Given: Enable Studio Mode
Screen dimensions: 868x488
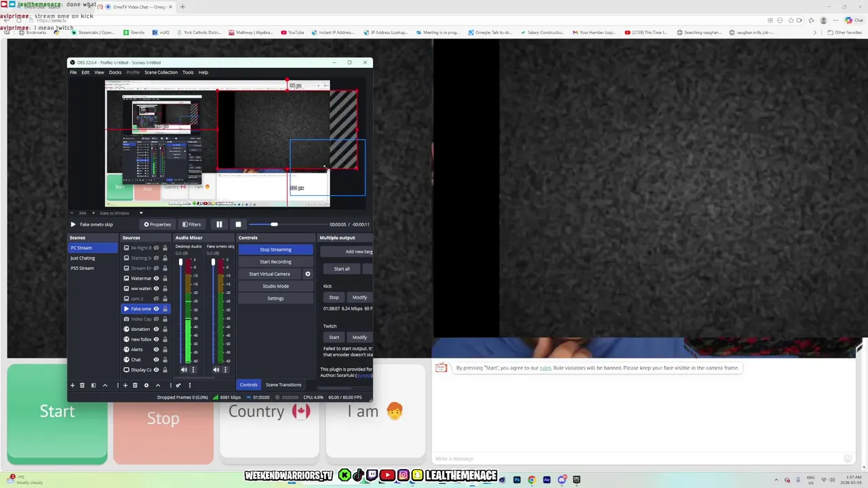Looking at the screenshot, I should [x=275, y=286].
